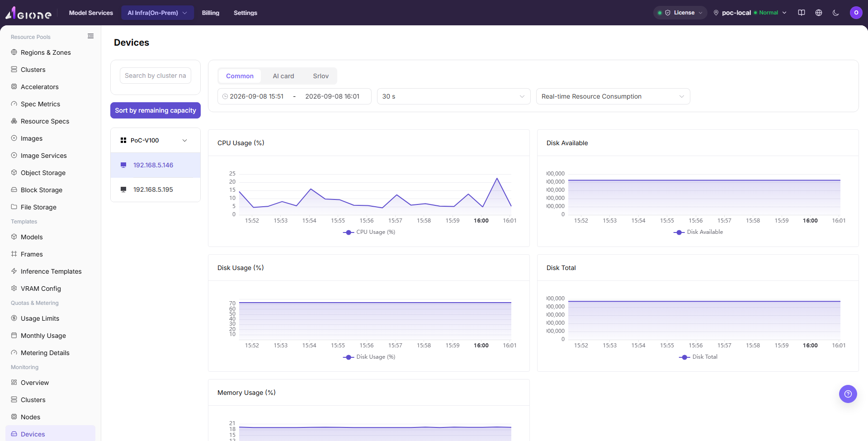Switch to the AI card tab
The image size is (868, 441).
[x=283, y=76]
